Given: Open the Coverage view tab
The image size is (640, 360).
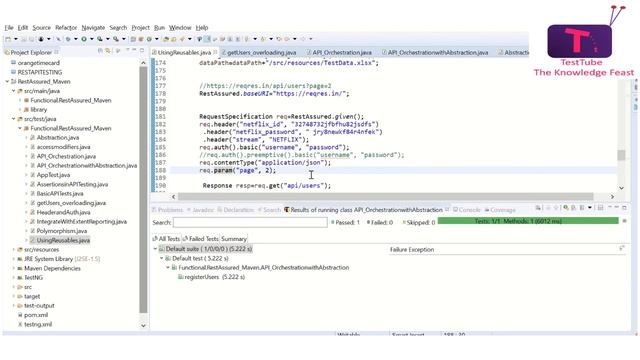Looking at the screenshot, I should pos(500,210).
